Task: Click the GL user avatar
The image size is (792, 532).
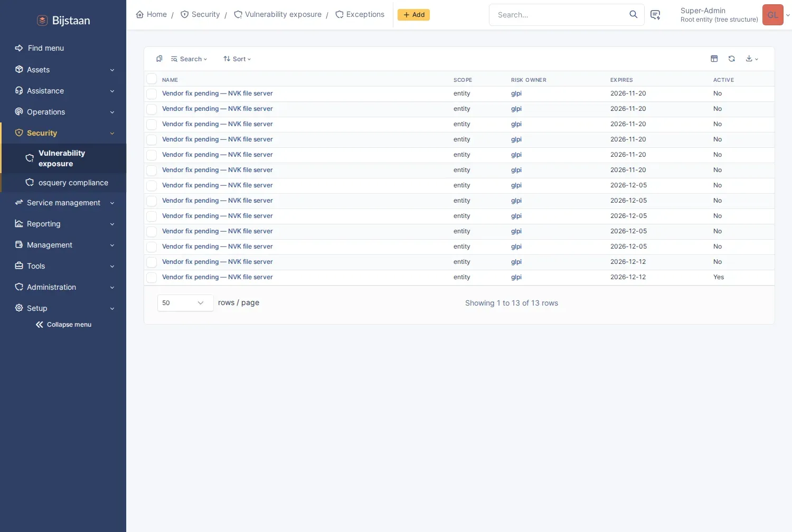Action: point(772,15)
